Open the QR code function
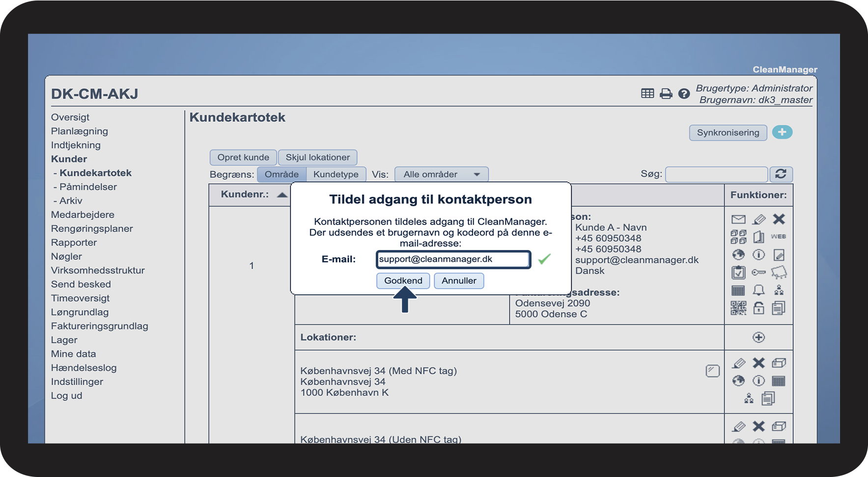The width and height of the screenshot is (868, 477). tap(738, 308)
